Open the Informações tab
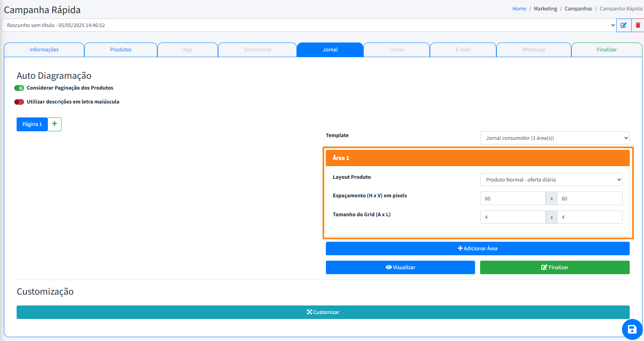 pyautogui.click(x=44, y=50)
